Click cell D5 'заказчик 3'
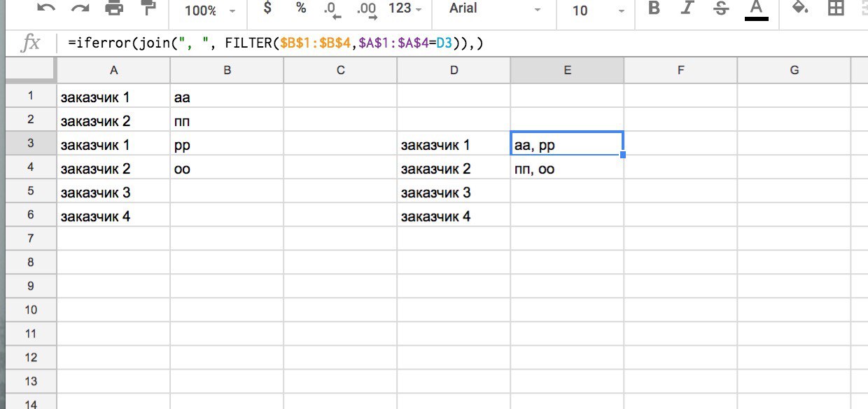Image resolution: width=868 pixels, height=409 pixels. pos(454,193)
